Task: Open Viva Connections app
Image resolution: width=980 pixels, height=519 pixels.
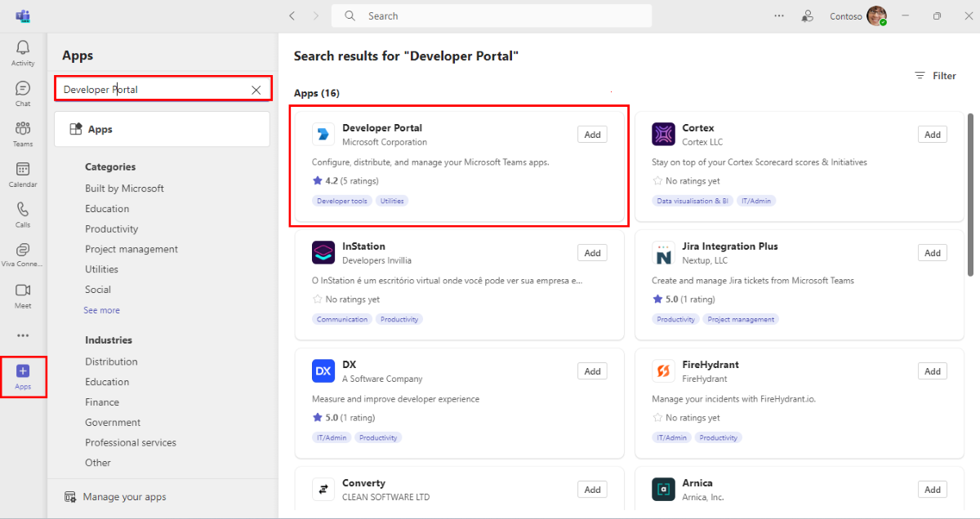Action: click(23, 255)
